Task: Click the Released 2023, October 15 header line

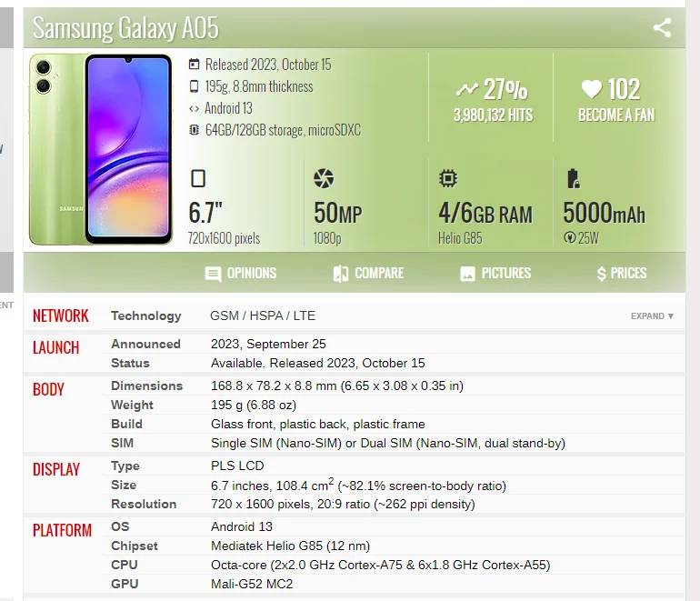Action: (x=268, y=65)
